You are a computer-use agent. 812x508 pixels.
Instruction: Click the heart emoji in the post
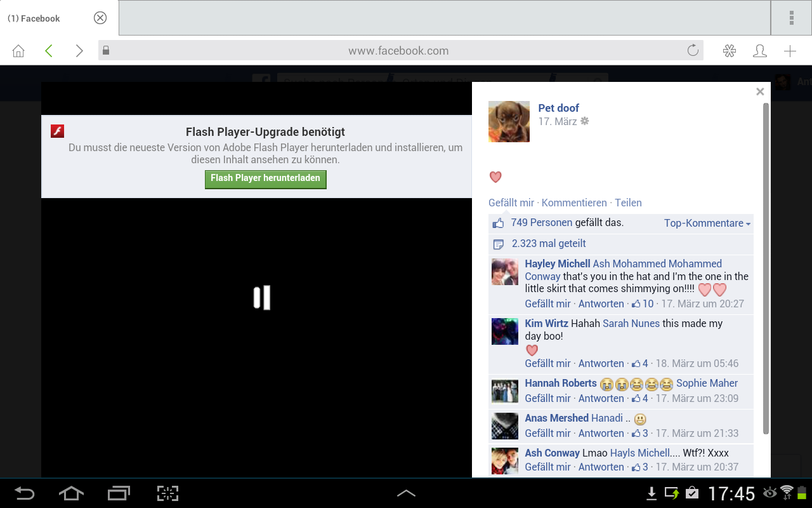(495, 177)
